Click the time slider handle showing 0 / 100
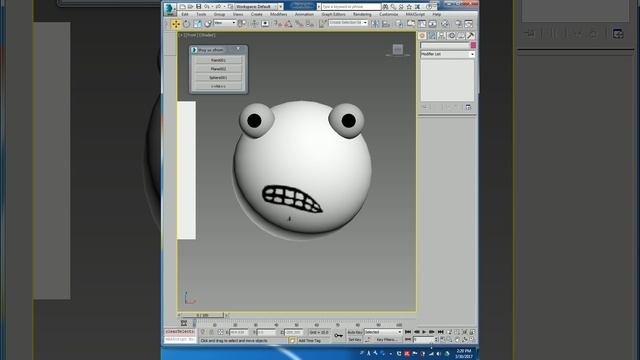The height and width of the screenshot is (360, 640). click(x=202, y=315)
